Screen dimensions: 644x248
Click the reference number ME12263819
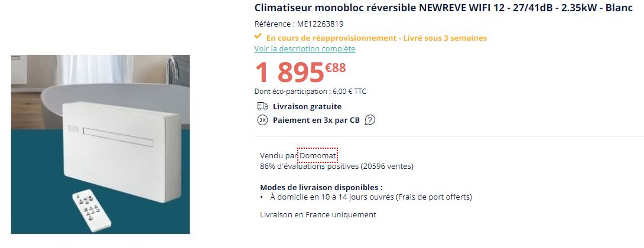pyautogui.click(x=320, y=24)
